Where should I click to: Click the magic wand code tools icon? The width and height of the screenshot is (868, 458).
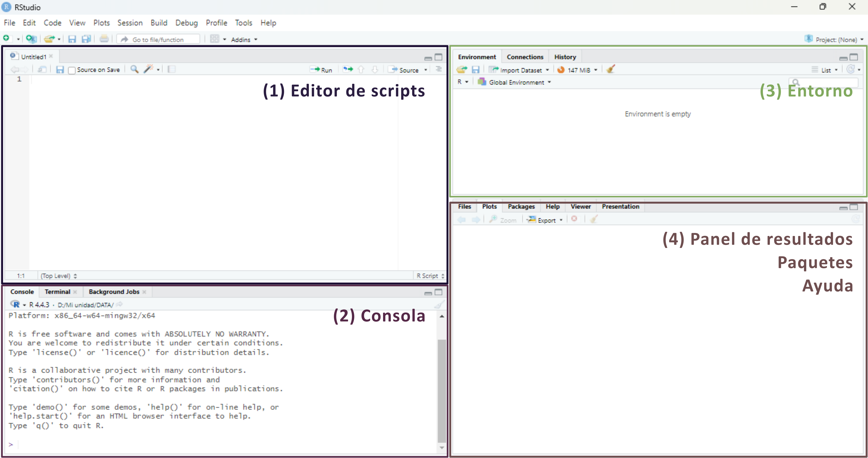click(149, 69)
